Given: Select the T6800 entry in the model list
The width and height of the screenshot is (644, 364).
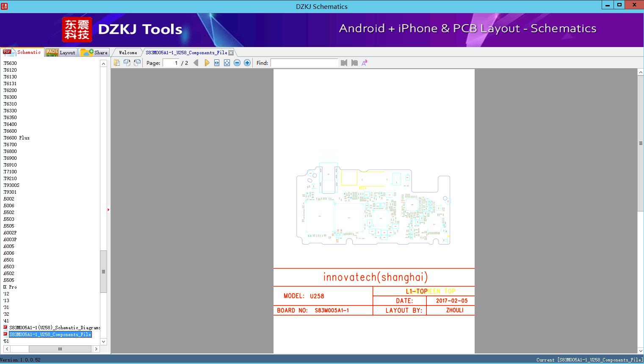Looking at the screenshot, I should point(10,151).
